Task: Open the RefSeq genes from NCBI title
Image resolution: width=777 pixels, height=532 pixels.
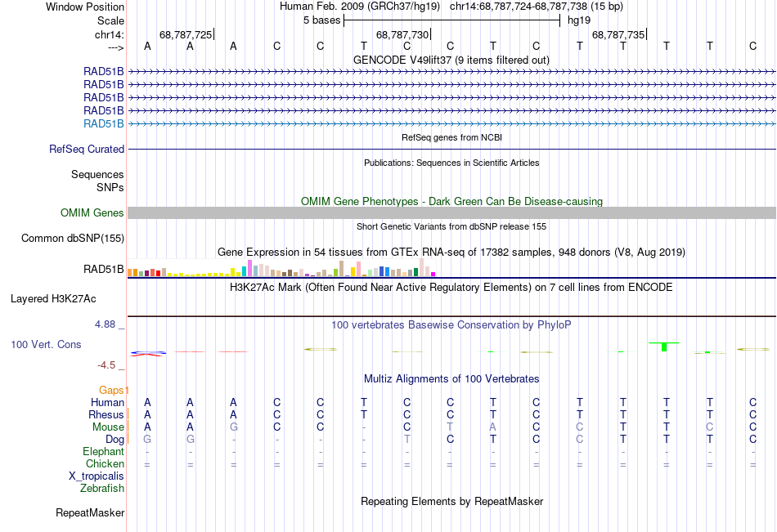Action: [x=451, y=137]
